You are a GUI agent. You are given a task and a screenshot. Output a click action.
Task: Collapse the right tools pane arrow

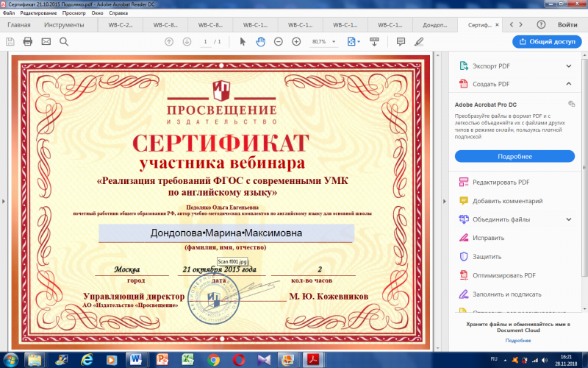pos(445,201)
